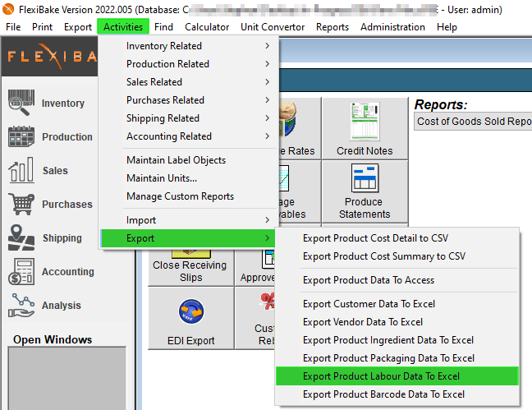Choose Export Product Packaging Data To Excel
The image size is (532, 410).
397,357
